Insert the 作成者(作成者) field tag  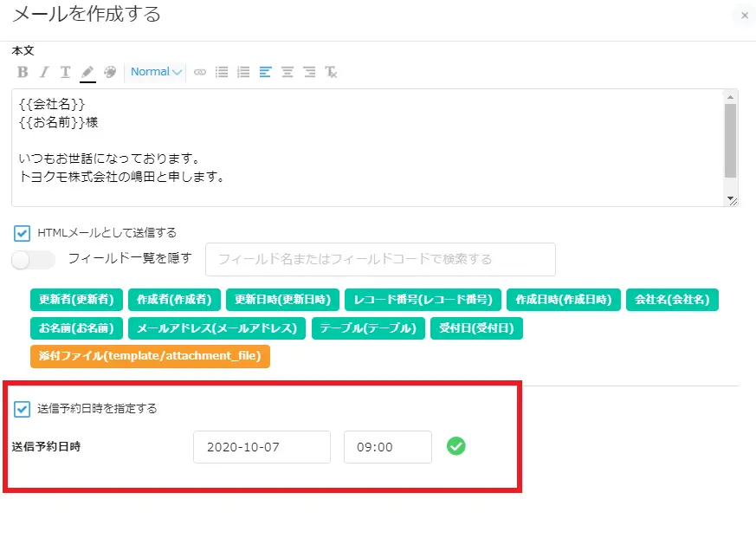pyautogui.click(x=174, y=300)
